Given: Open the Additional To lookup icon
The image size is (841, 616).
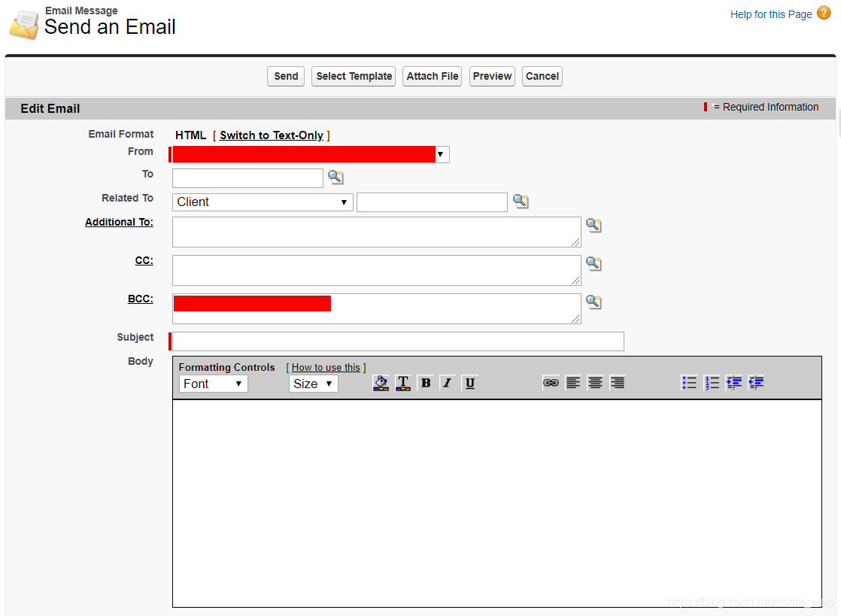Looking at the screenshot, I should 594,225.
